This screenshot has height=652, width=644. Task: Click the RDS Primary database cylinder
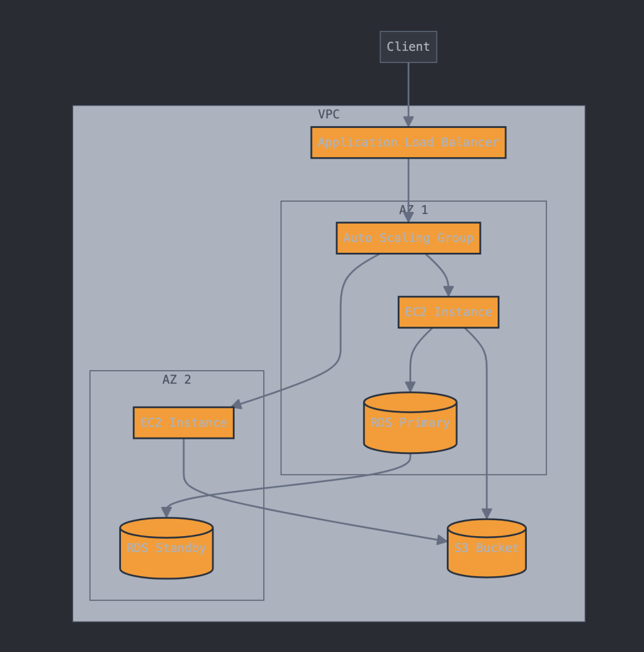pos(410,423)
